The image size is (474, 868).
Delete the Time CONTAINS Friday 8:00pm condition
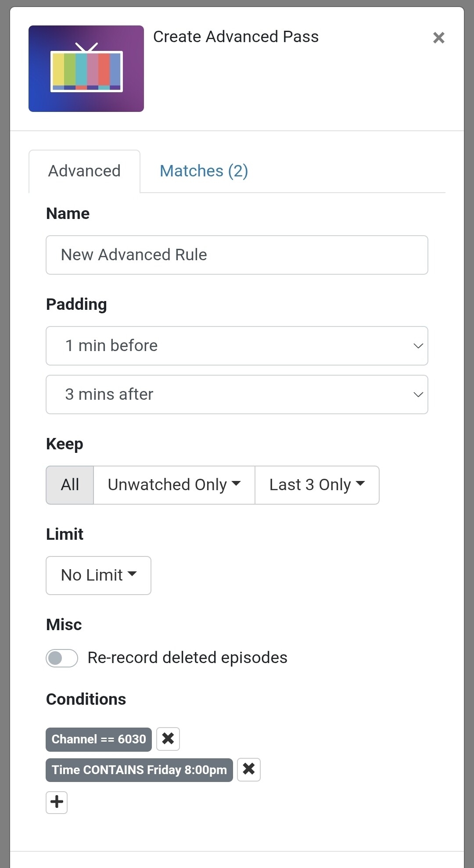click(x=249, y=770)
